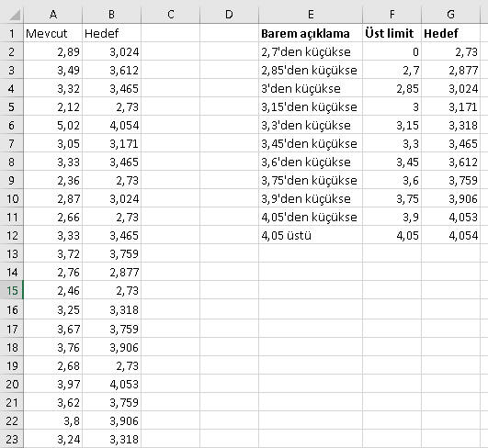Select row 1 header
Screen dimensions: 488x448
12,33
